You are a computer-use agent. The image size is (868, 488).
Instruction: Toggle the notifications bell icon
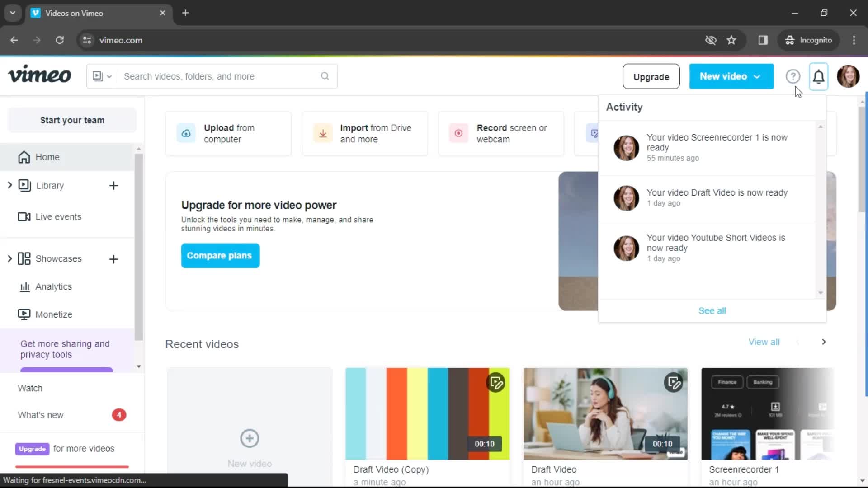tap(818, 76)
